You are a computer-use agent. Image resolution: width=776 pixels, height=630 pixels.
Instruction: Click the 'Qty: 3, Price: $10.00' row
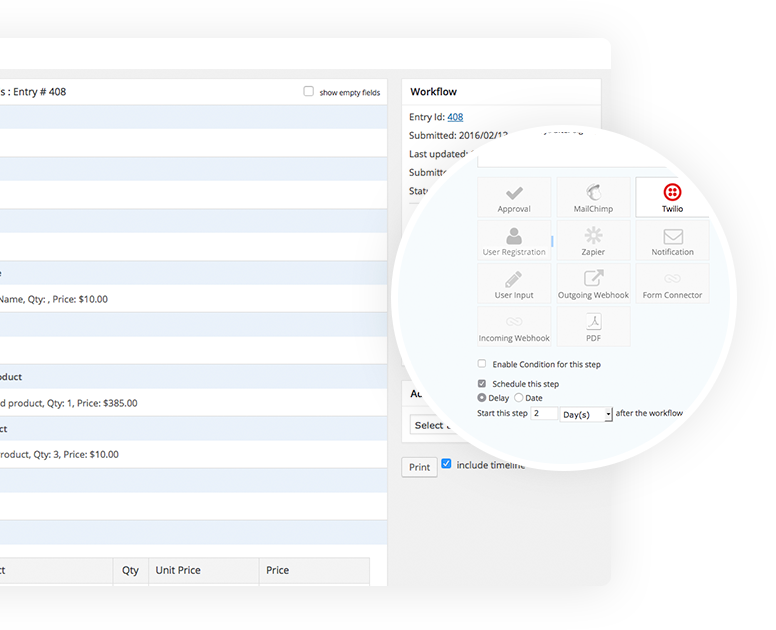(x=194, y=454)
